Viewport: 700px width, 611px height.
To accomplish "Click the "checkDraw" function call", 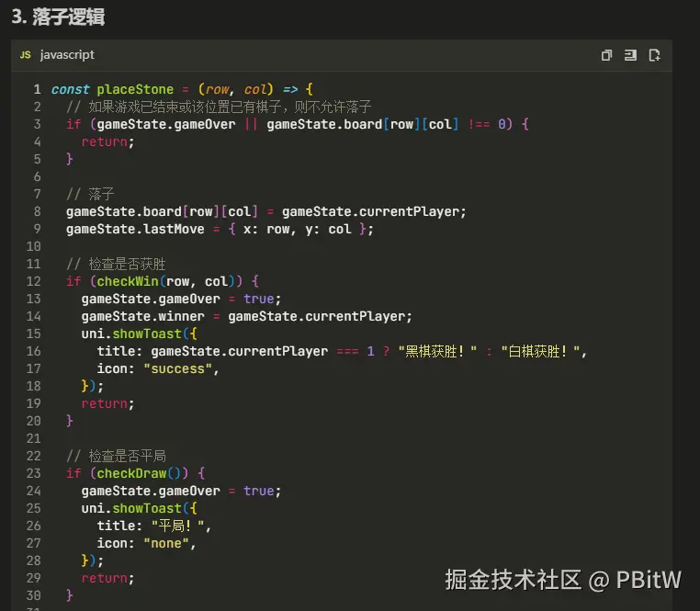I will [131, 473].
